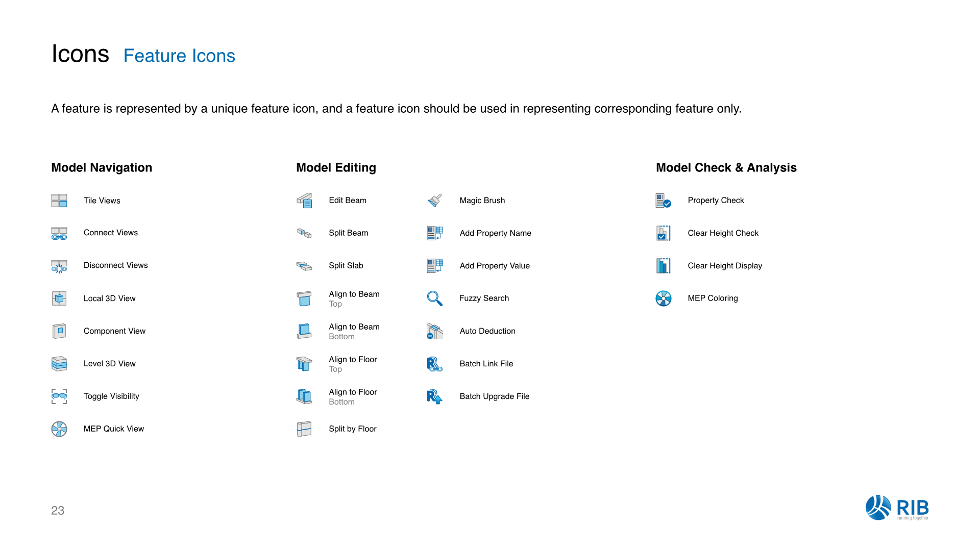Select the Fuzzy Search magnifier icon
The image size is (980, 551).
tap(434, 298)
